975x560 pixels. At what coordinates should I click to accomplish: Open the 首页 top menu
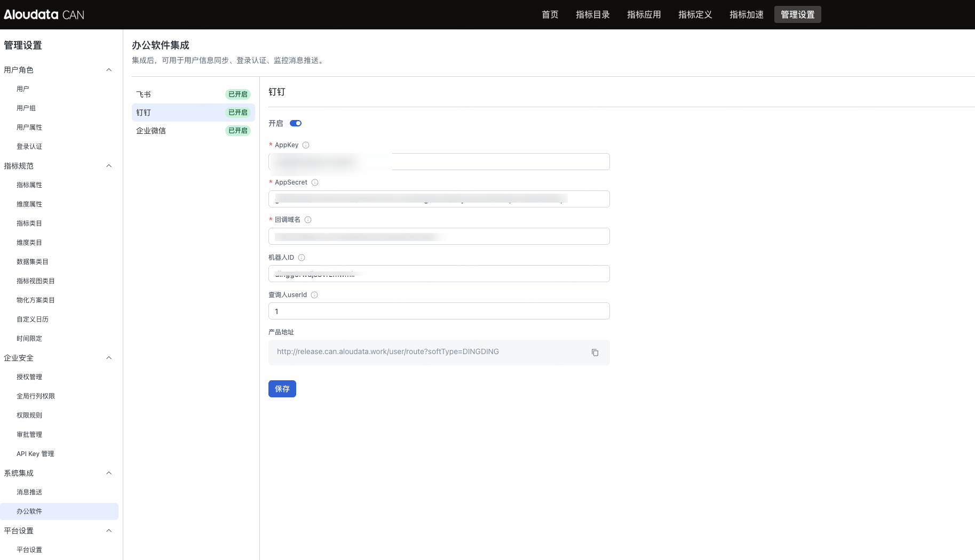pos(550,14)
